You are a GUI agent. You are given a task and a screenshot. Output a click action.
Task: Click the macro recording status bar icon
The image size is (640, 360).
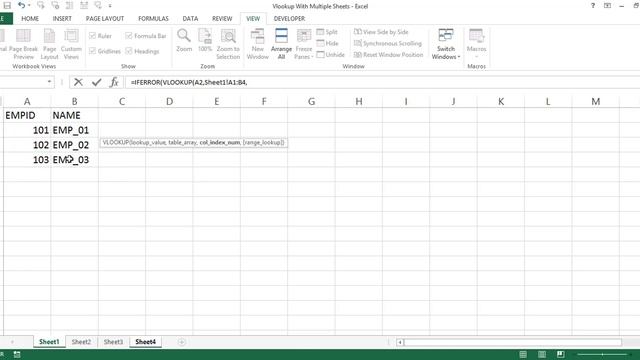17,354
